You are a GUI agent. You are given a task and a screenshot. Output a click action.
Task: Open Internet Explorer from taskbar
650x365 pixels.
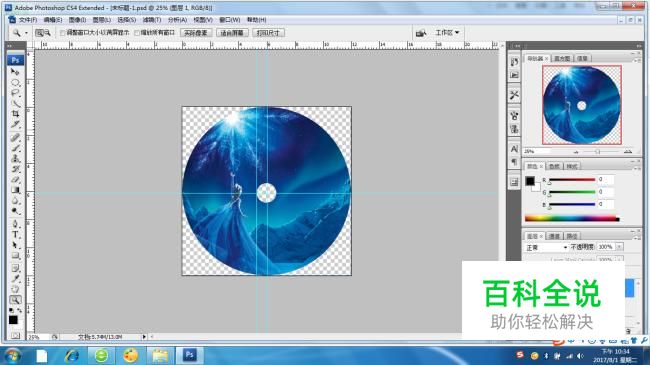(x=72, y=355)
